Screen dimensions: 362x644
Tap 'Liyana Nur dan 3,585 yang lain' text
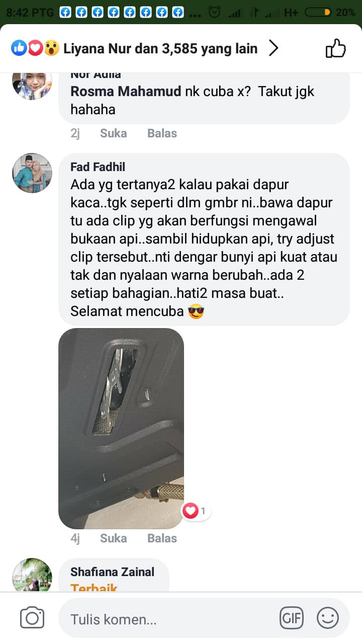point(160,49)
